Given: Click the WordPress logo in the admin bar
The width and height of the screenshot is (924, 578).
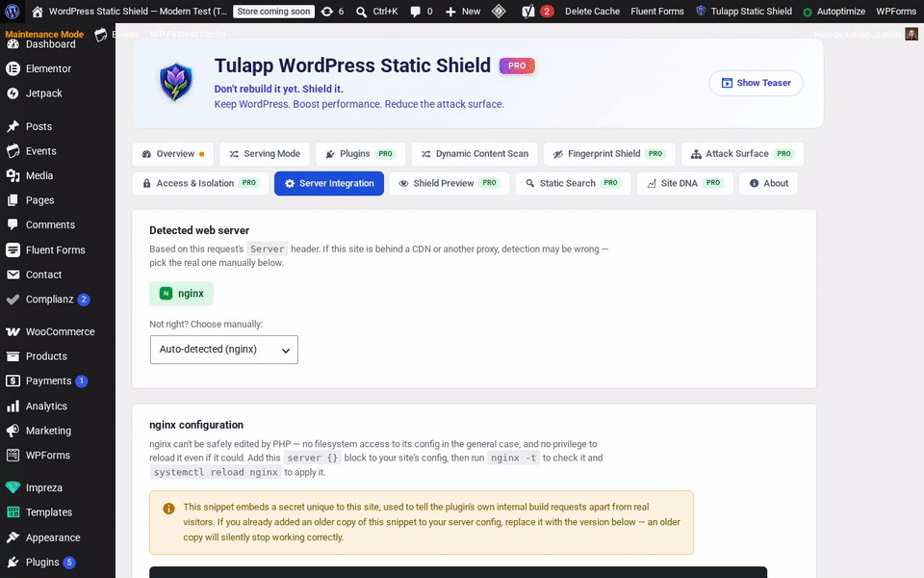Looking at the screenshot, I should point(12,12).
